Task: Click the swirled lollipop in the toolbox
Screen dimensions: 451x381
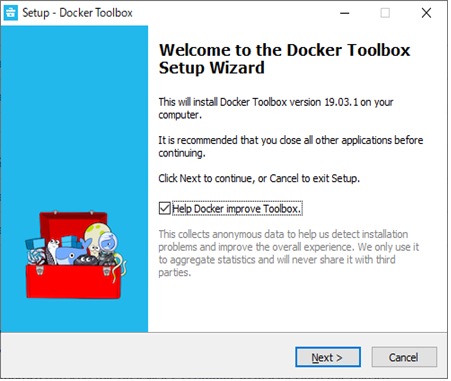Action: click(x=35, y=257)
